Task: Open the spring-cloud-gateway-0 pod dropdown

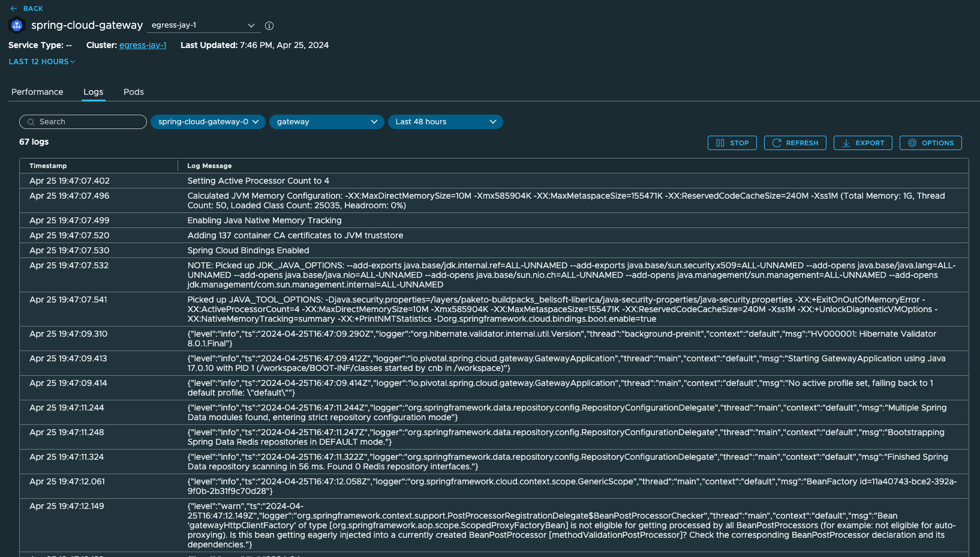Action: [208, 122]
